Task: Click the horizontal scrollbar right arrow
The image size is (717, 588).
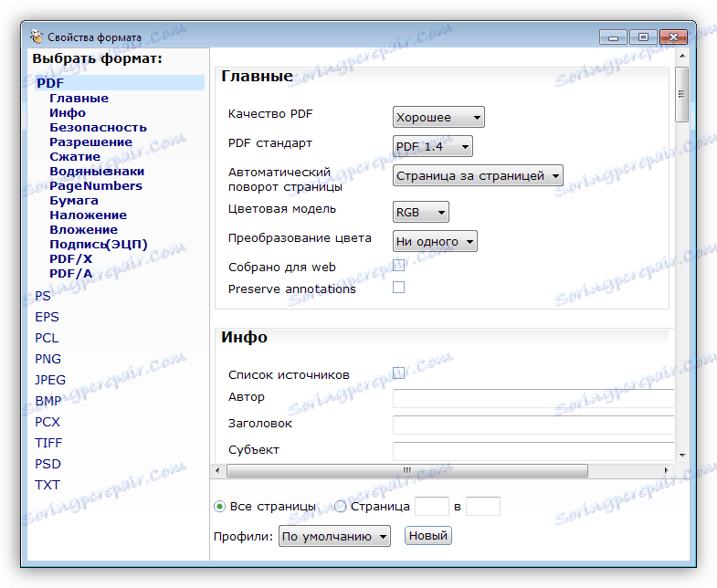Action: [666, 470]
